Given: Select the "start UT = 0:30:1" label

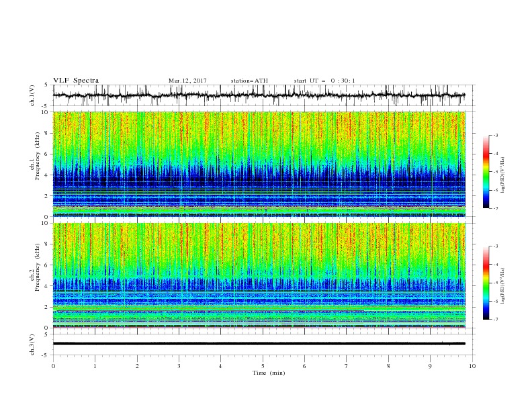Looking at the screenshot, I should 324,81.
